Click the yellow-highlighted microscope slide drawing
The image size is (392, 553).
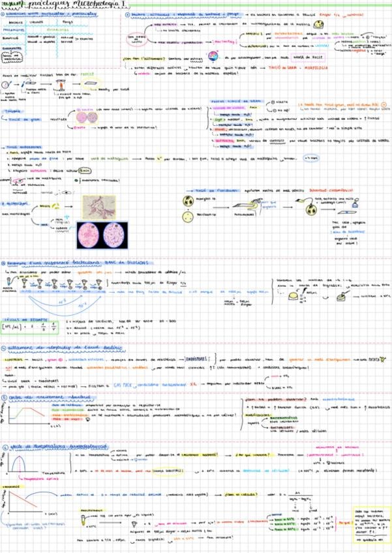pyautogui.click(x=90, y=84)
